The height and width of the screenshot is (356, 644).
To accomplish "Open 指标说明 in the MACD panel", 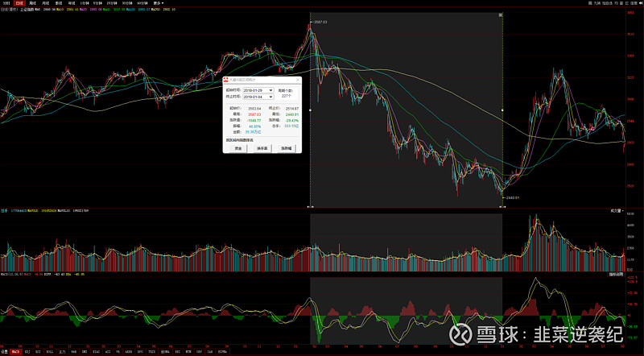I will (x=617, y=275).
